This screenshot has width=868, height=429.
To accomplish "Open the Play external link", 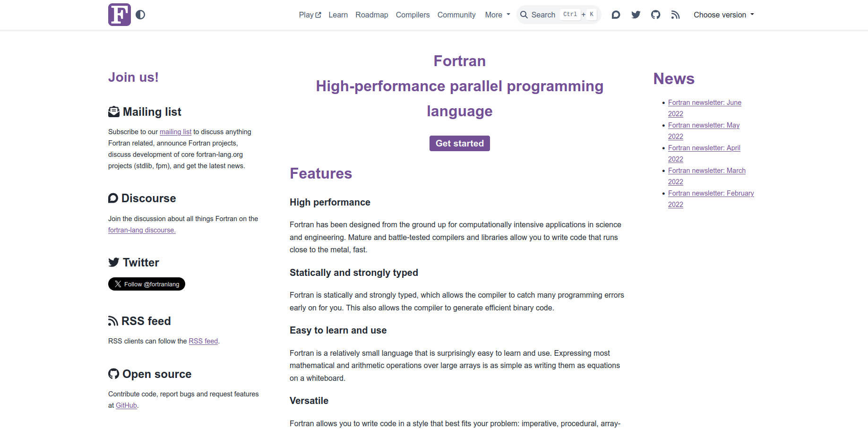I will (x=310, y=15).
